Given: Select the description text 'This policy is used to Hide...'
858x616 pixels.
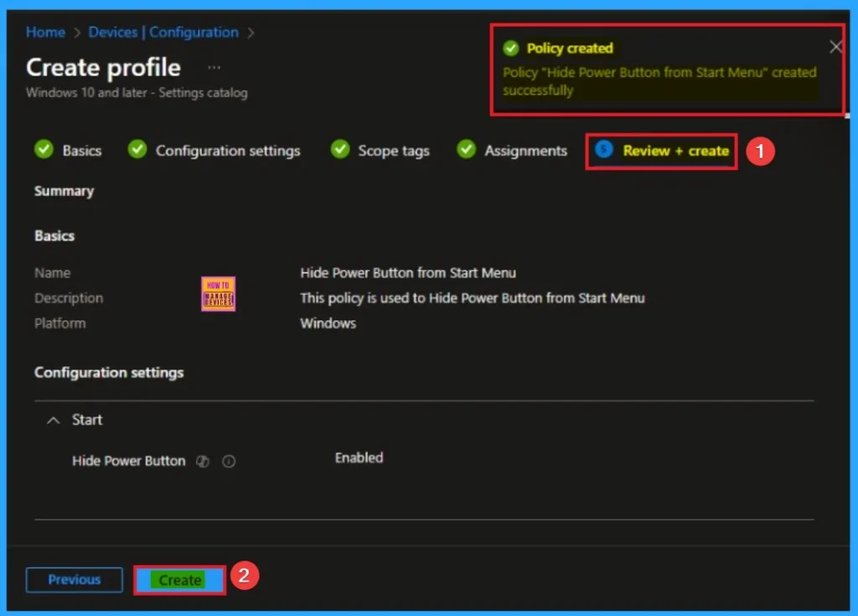Looking at the screenshot, I should point(473,298).
